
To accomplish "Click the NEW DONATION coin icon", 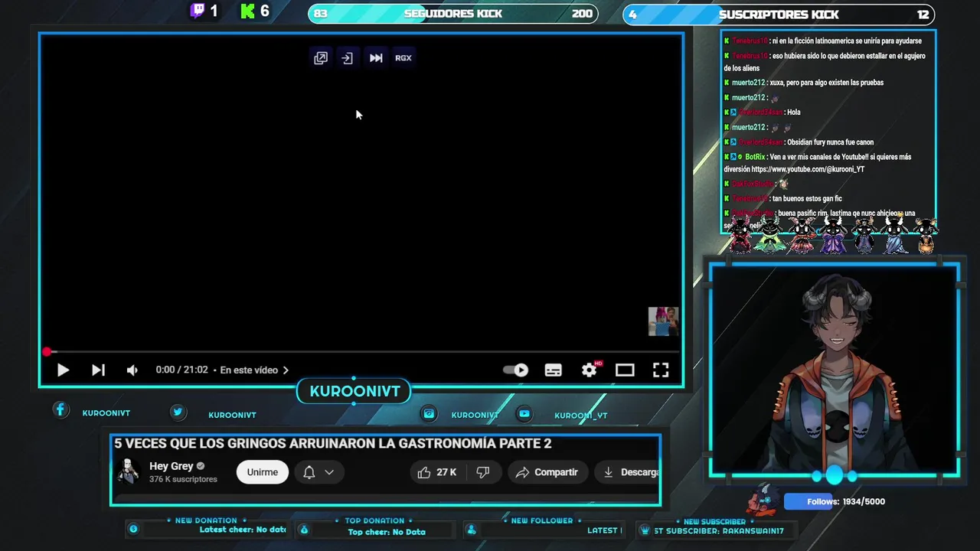I will (133, 529).
